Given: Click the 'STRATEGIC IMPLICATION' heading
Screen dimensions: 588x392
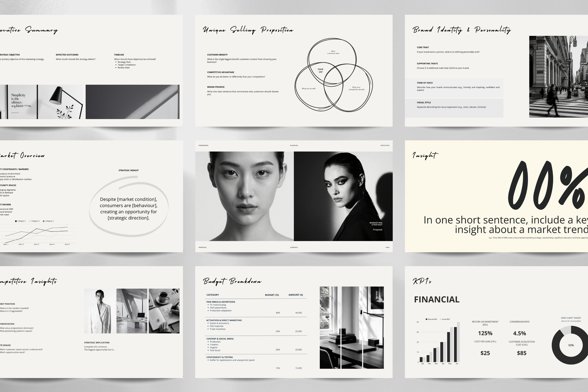Looking at the screenshot, I should pos(97,343).
